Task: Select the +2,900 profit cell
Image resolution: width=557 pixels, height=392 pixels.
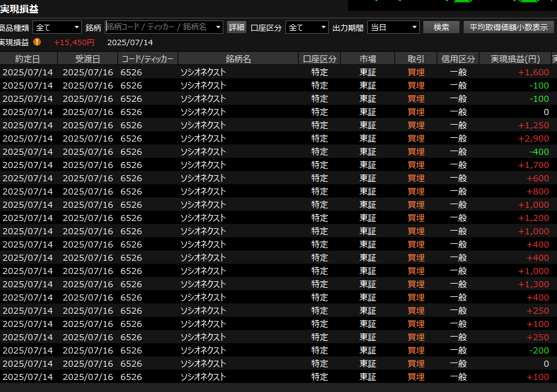Action: (533, 138)
